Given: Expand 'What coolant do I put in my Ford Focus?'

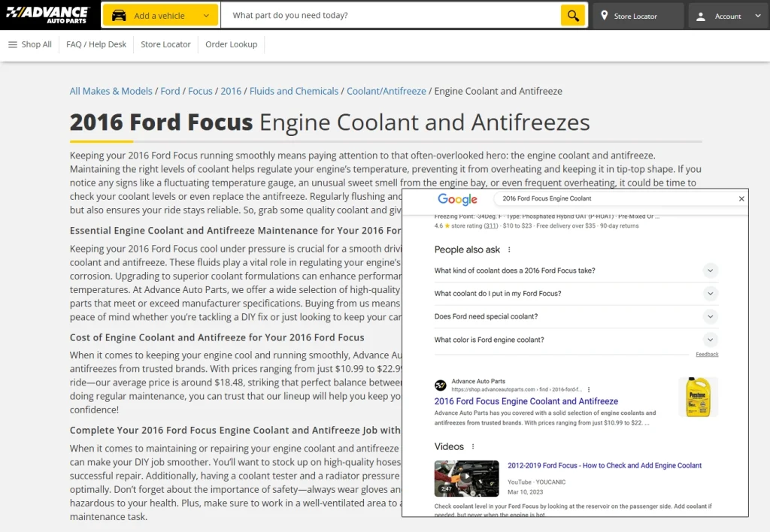Looking at the screenshot, I should pos(576,294).
